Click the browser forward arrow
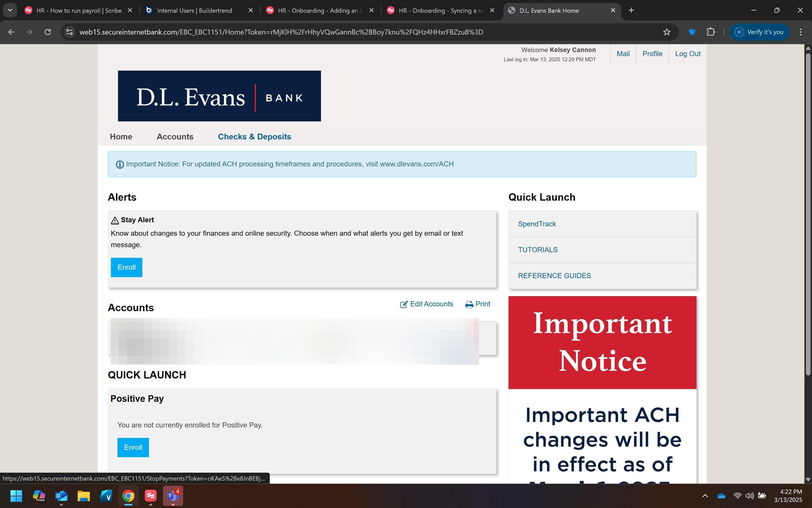 [29, 32]
